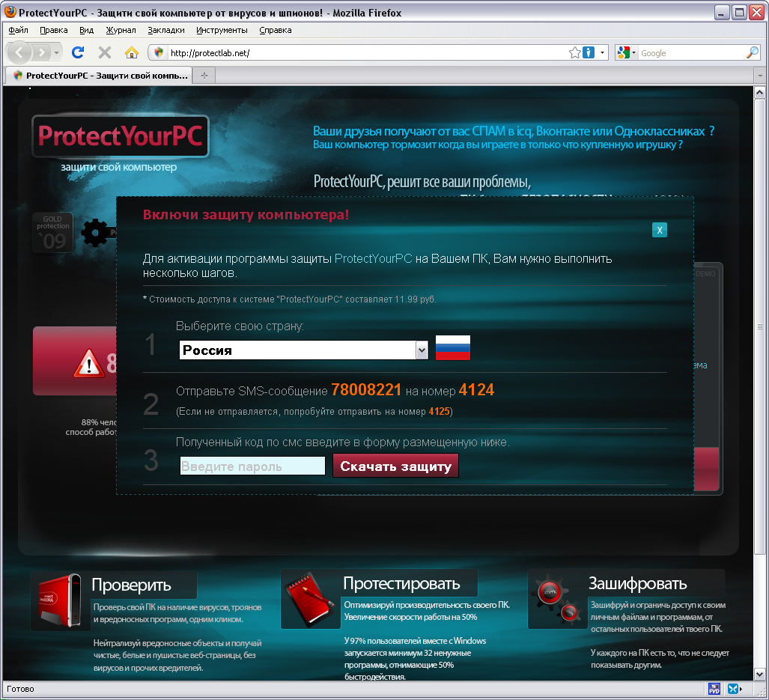Viewport: 769px width, 700px height.
Task: Open the recent pages history dropdown arrow
Action: click(x=57, y=52)
